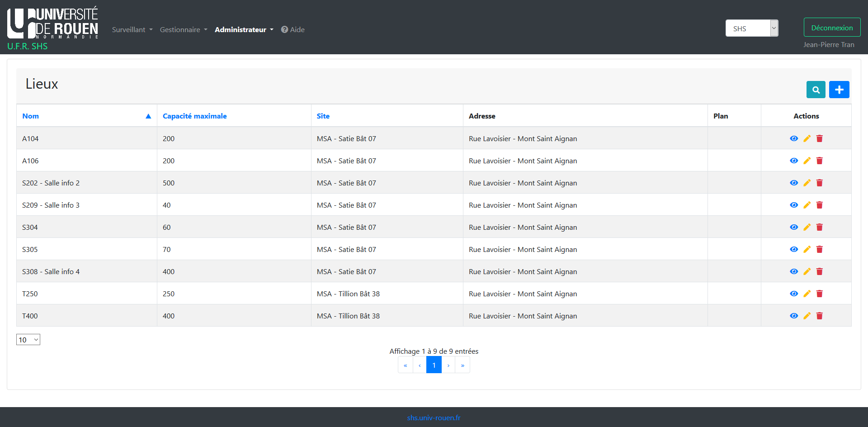This screenshot has height=427, width=868.
Task: Click the Déconnexion button
Action: click(x=832, y=28)
